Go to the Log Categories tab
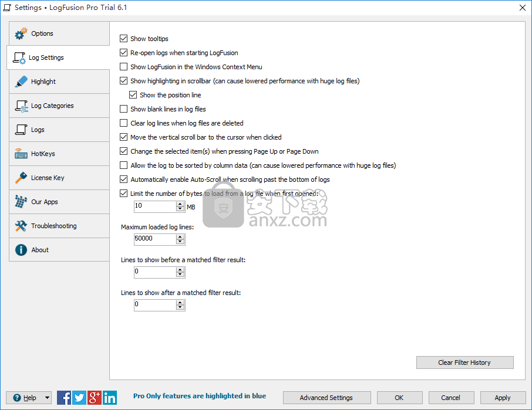 click(x=59, y=106)
